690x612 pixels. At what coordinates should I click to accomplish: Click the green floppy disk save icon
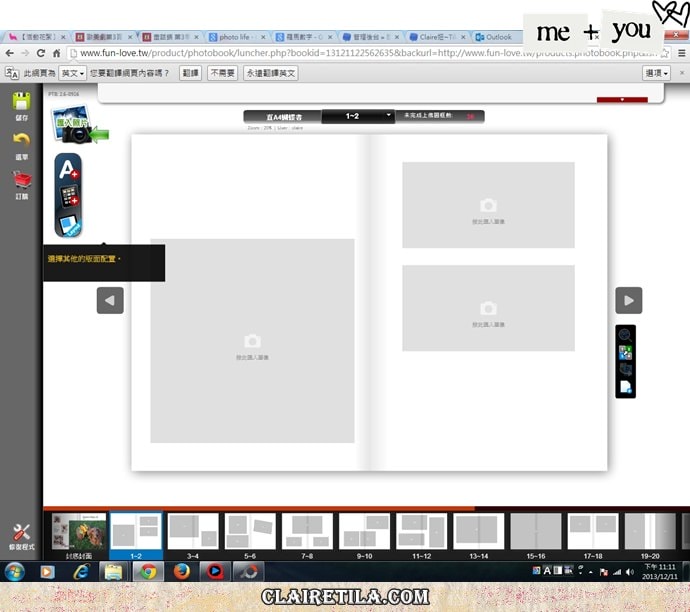(21, 102)
